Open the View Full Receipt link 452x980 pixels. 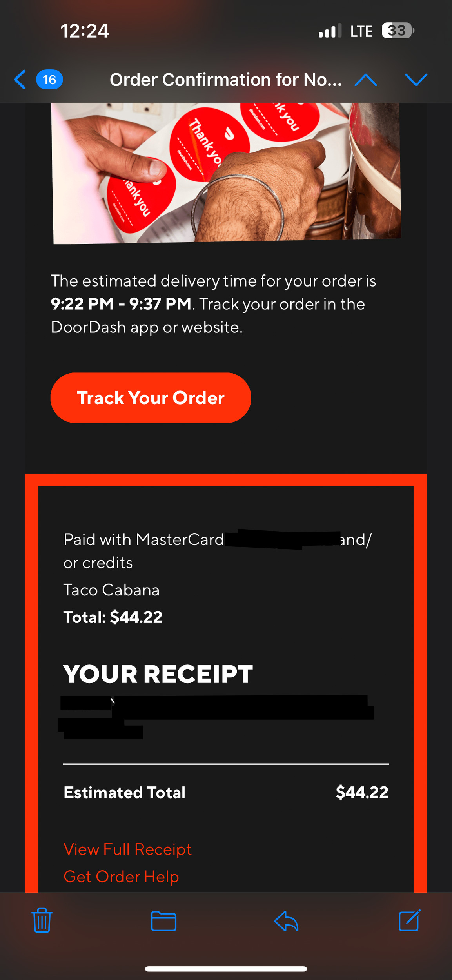click(x=127, y=849)
